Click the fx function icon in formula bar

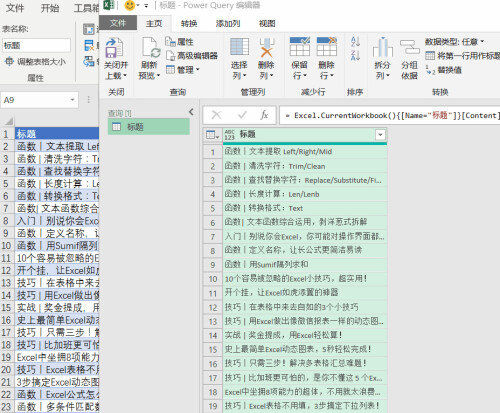264,115
